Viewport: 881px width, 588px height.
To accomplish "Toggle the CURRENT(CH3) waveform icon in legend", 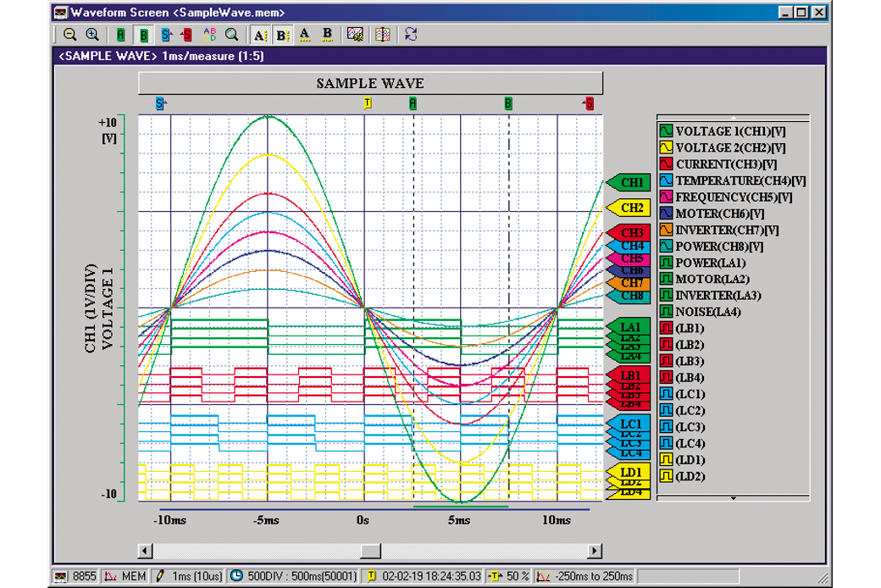I will point(666,164).
